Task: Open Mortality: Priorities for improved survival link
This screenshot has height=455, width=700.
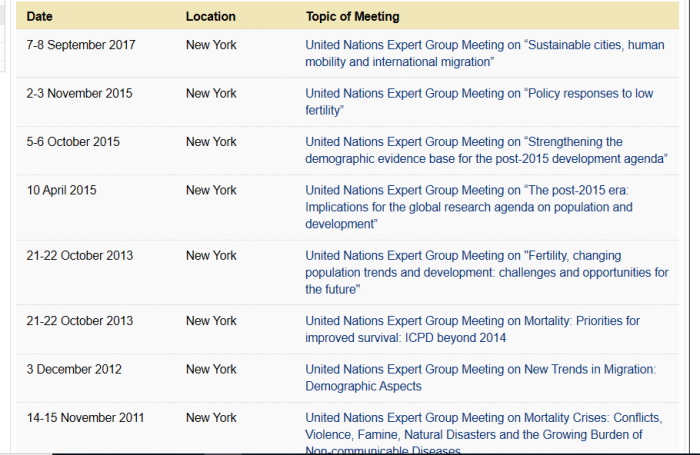Action: 472,329
